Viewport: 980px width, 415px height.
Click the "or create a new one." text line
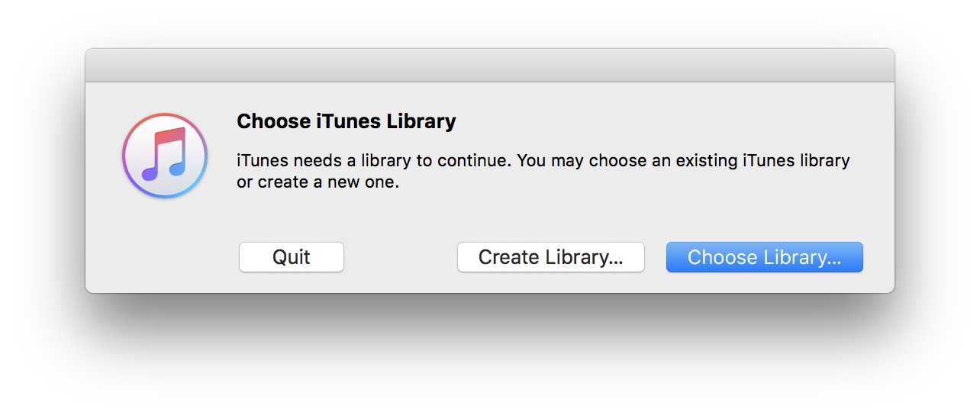[318, 183]
